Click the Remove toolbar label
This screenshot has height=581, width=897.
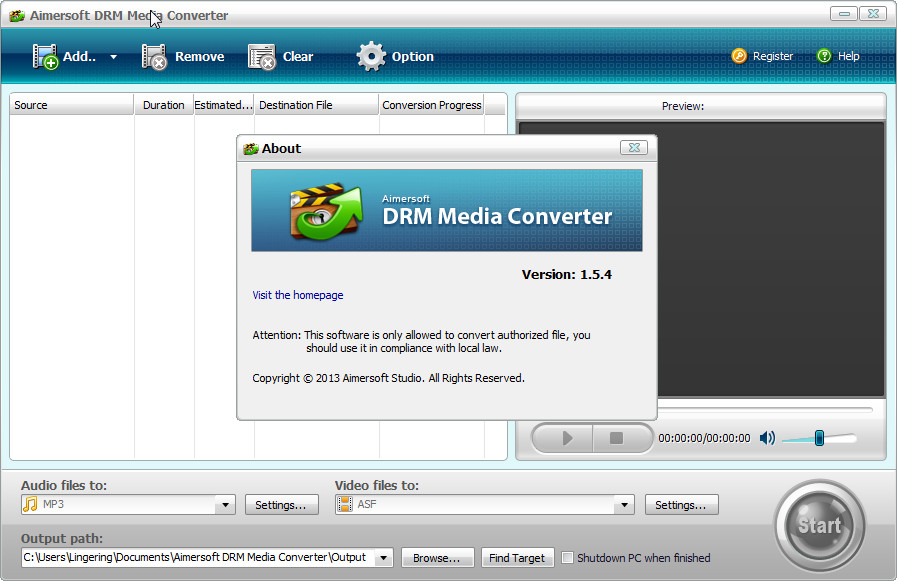(200, 57)
